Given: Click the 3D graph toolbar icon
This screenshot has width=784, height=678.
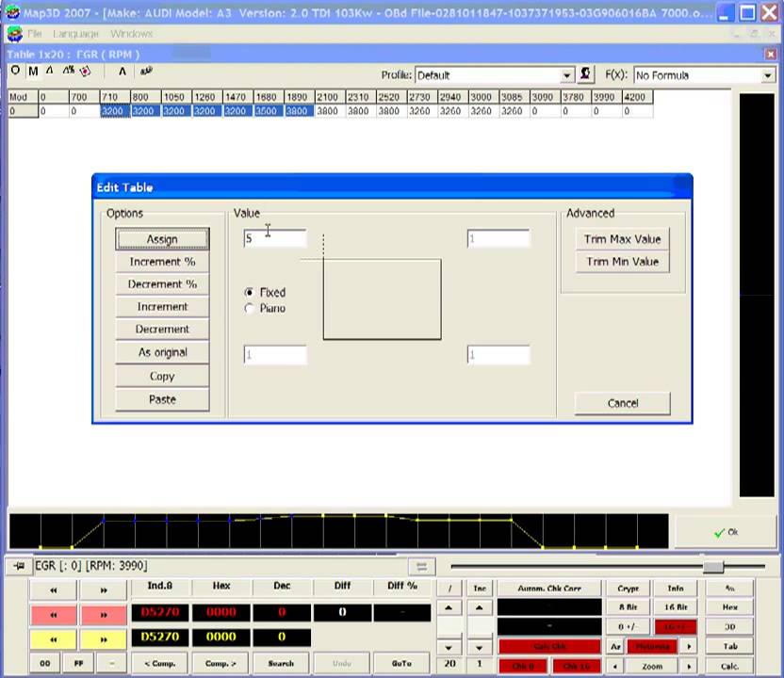Looking at the screenshot, I should coord(146,72).
